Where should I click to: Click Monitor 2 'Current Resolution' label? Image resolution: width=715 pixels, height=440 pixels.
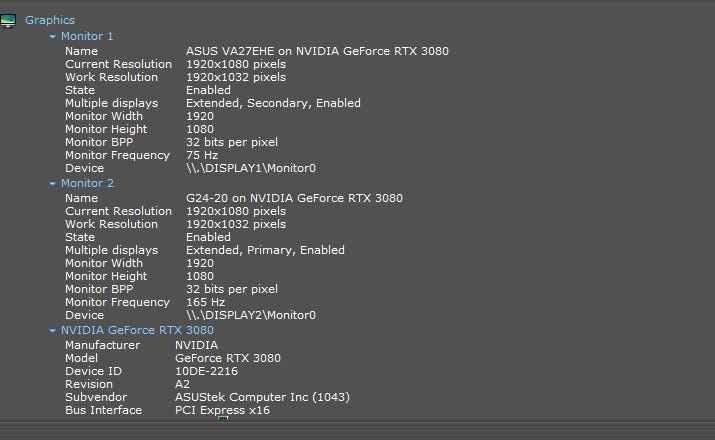(x=119, y=211)
